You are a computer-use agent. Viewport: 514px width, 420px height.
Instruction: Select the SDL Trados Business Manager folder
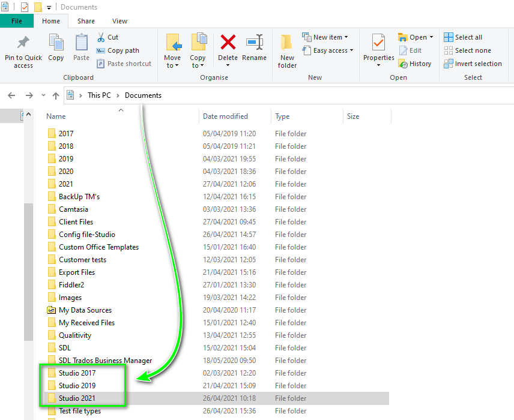pyautogui.click(x=105, y=361)
